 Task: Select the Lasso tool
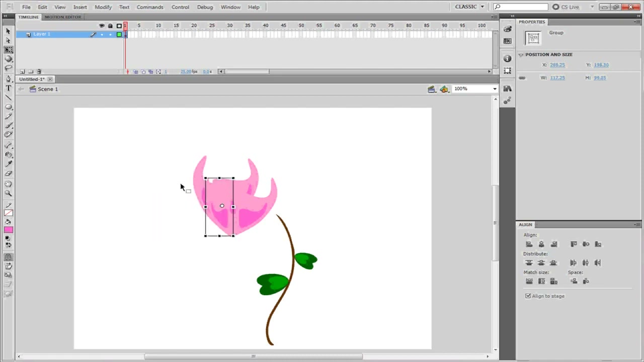point(8,68)
